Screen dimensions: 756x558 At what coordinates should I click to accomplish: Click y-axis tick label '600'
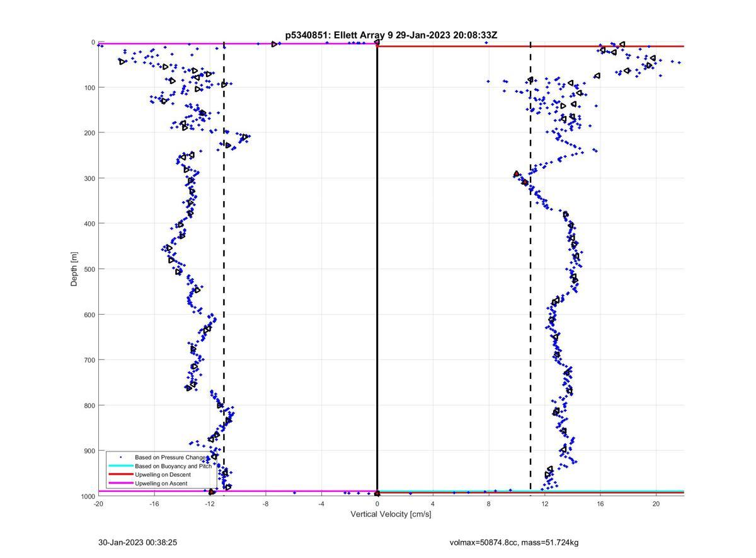[89, 315]
